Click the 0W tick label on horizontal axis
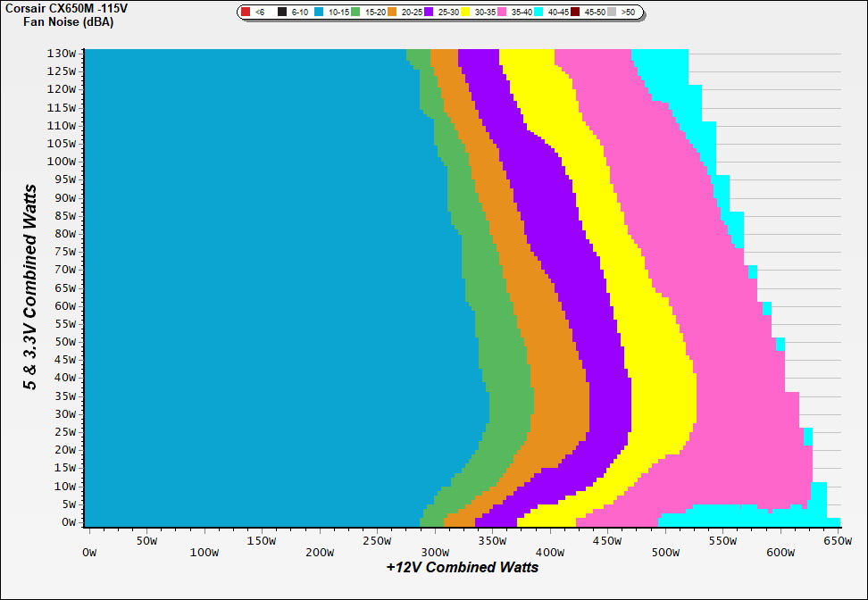 click(88, 553)
